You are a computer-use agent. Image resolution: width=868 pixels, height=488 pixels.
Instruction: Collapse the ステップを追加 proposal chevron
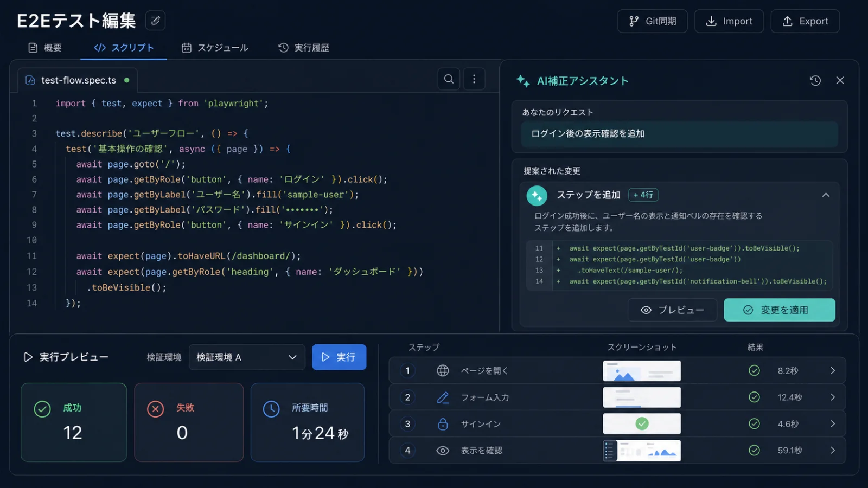click(826, 195)
